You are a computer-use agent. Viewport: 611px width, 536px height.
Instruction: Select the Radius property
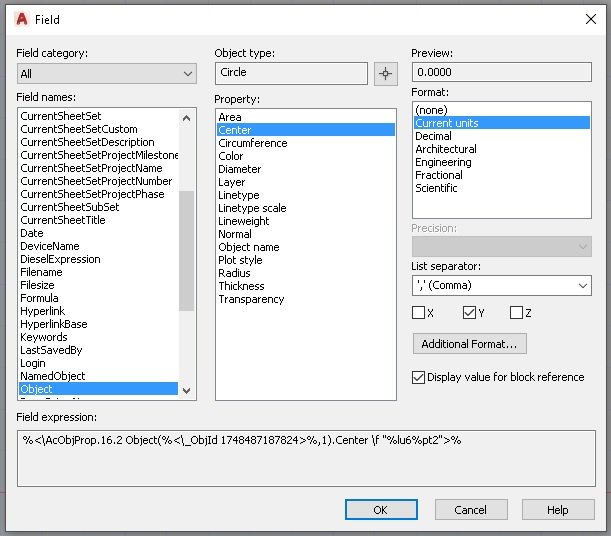pyautogui.click(x=235, y=273)
